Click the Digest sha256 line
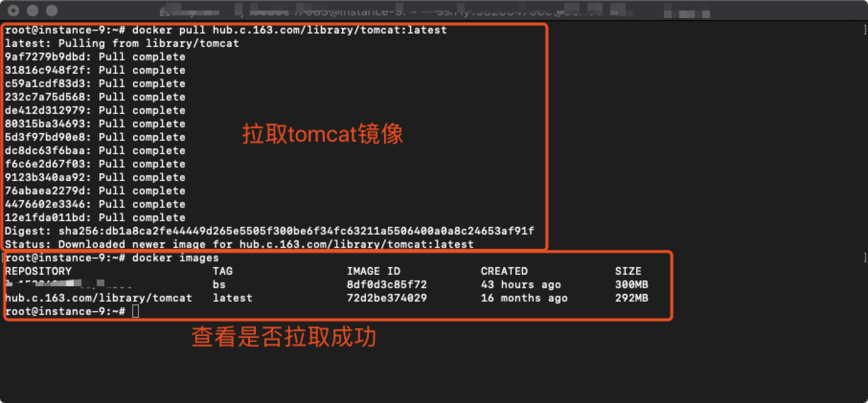868x403 pixels. (269, 231)
